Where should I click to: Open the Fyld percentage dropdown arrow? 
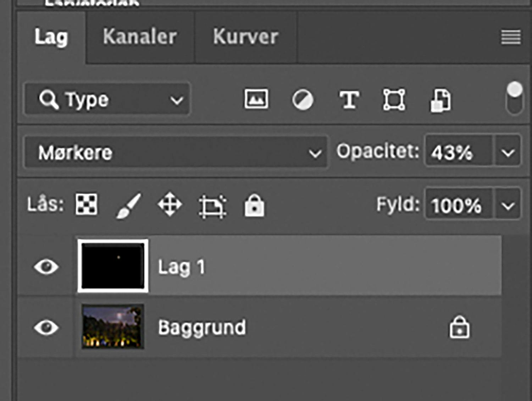click(x=508, y=205)
